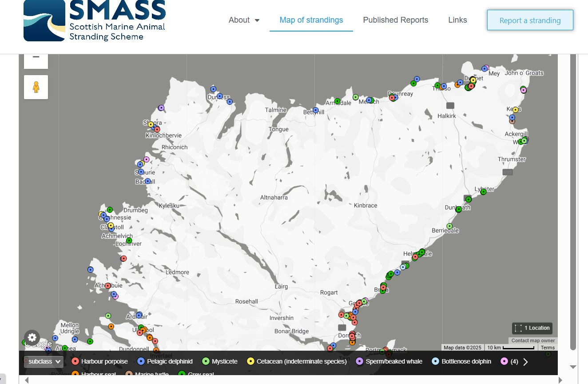This screenshot has width=588, height=384.
Task: Select blue marker west of Achiltibuie coast
Action: point(90,270)
